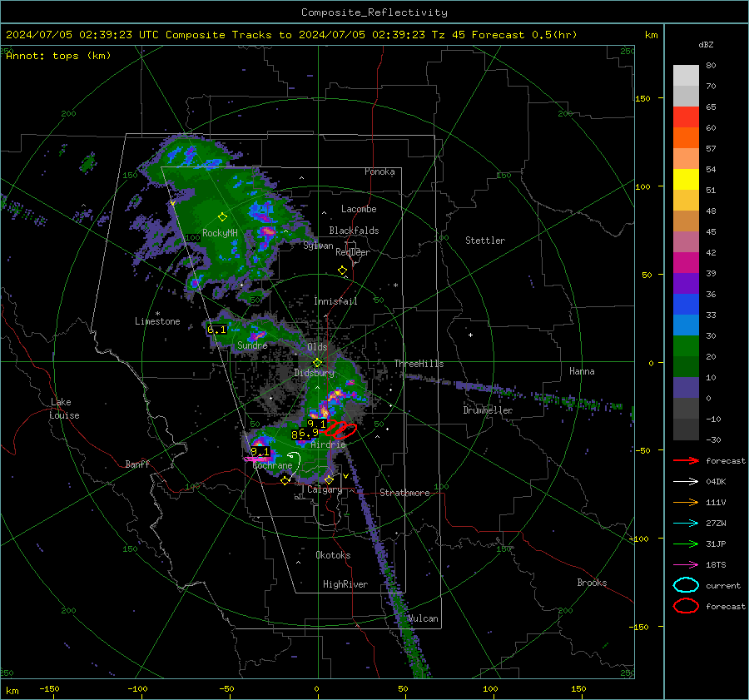The width and height of the screenshot is (749, 700).
Task: Click the 'Stettler' city label
Action: tap(485, 241)
